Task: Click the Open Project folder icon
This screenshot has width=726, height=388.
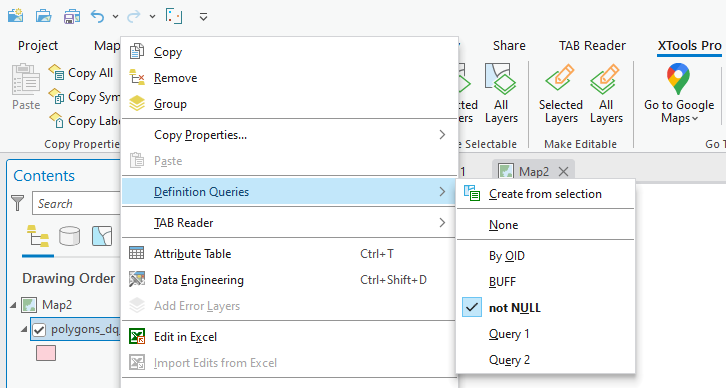Action: coord(44,16)
